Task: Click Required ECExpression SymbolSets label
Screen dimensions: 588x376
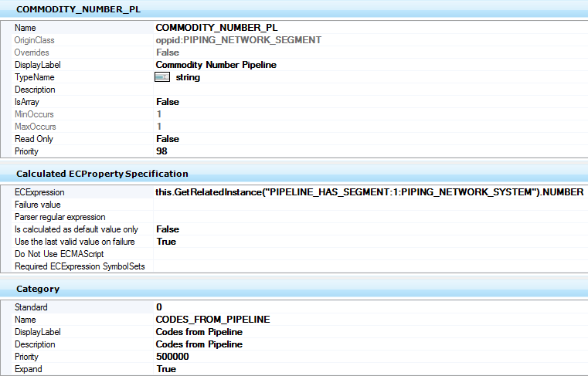Action: pos(80,266)
